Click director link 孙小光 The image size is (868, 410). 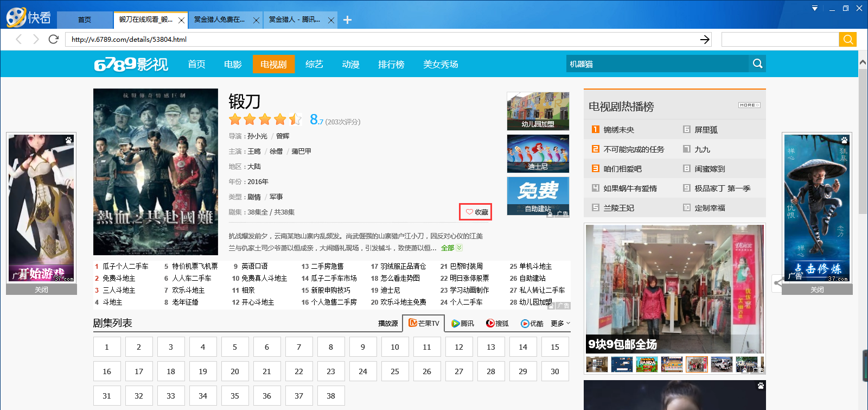(x=258, y=136)
